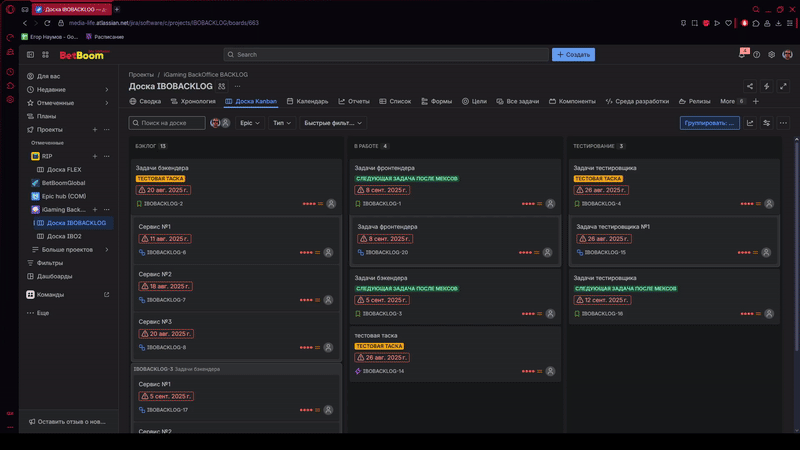Enter full screen board view icon

coord(783,86)
